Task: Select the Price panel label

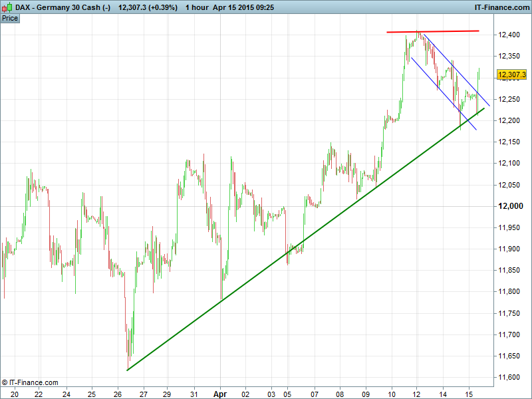Action: pos(10,18)
